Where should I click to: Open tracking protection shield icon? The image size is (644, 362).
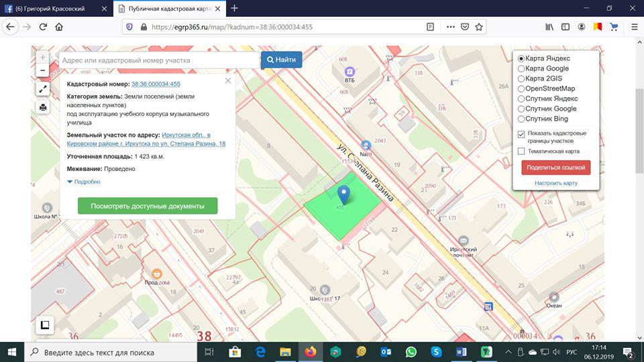[x=129, y=27]
